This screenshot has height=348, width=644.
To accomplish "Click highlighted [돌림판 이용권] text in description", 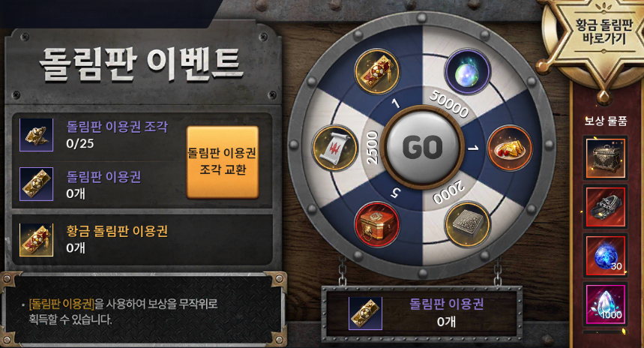I will [x=61, y=304].
